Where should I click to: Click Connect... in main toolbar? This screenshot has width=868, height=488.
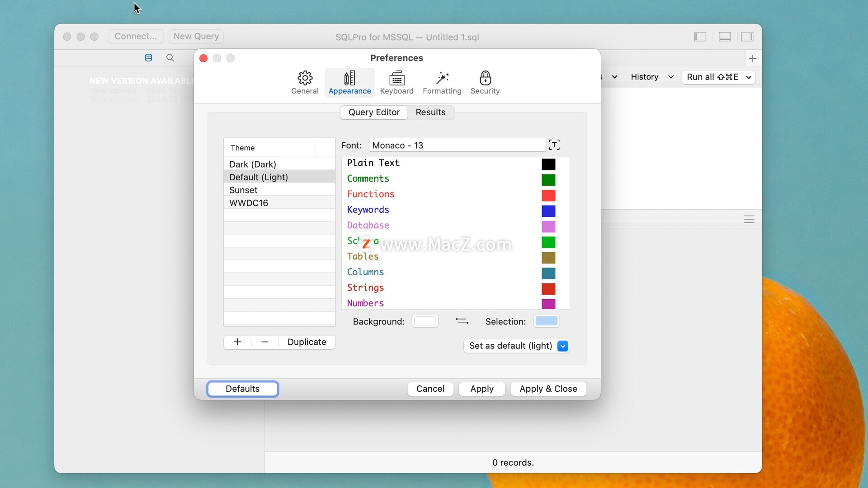pyautogui.click(x=136, y=37)
